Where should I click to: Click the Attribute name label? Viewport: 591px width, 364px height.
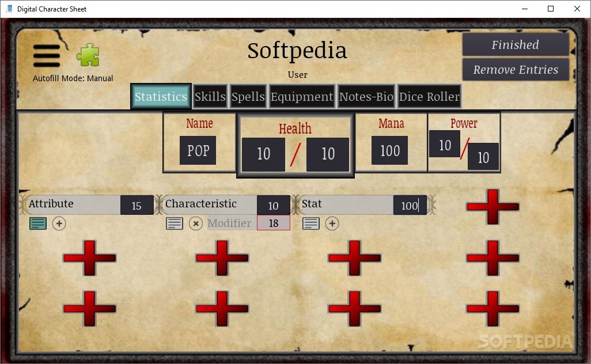click(x=51, y=204)
